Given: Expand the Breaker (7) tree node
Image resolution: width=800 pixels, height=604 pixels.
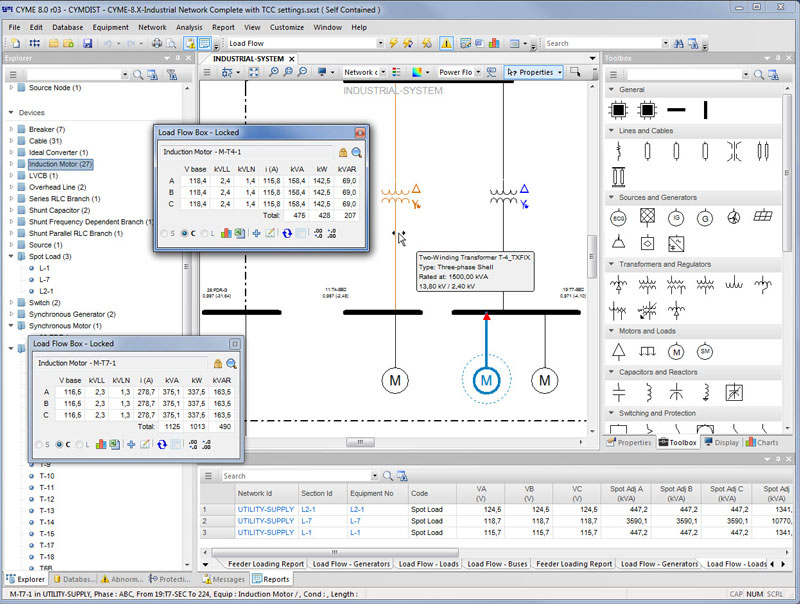Looking at the screenshot, I should point(12,129).
